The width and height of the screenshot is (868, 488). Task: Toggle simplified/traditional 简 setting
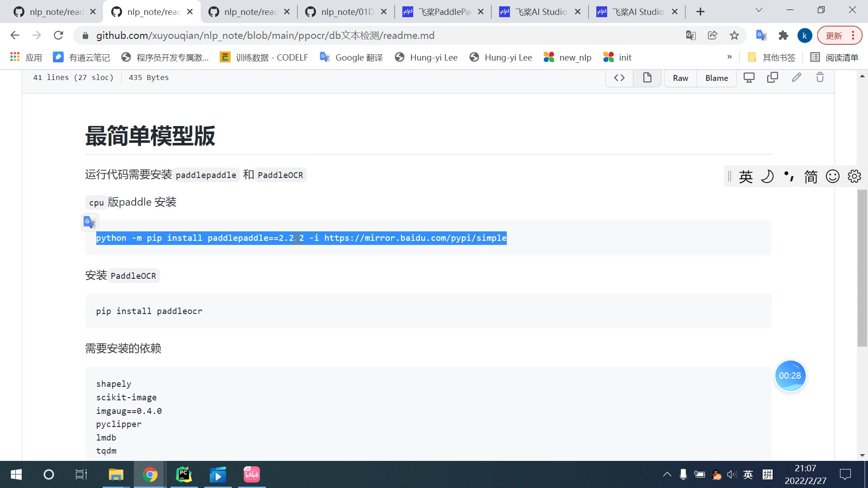[x=811, y=176]
